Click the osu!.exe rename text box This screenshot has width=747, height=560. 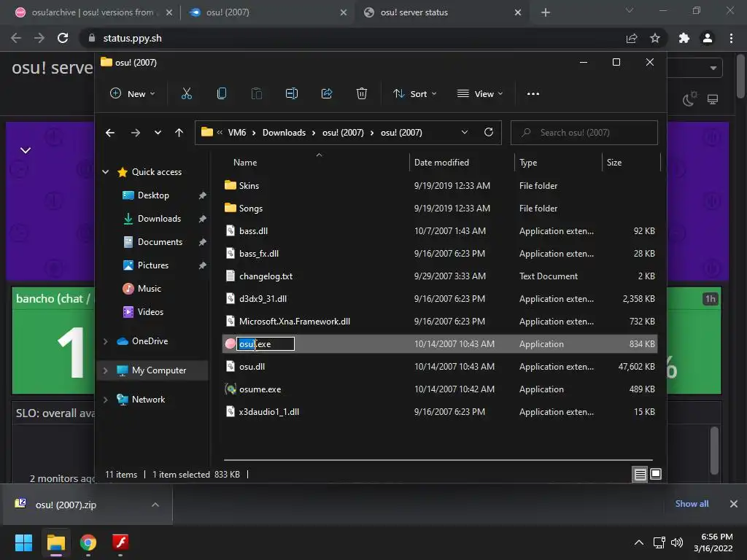[x=266, y=344]
